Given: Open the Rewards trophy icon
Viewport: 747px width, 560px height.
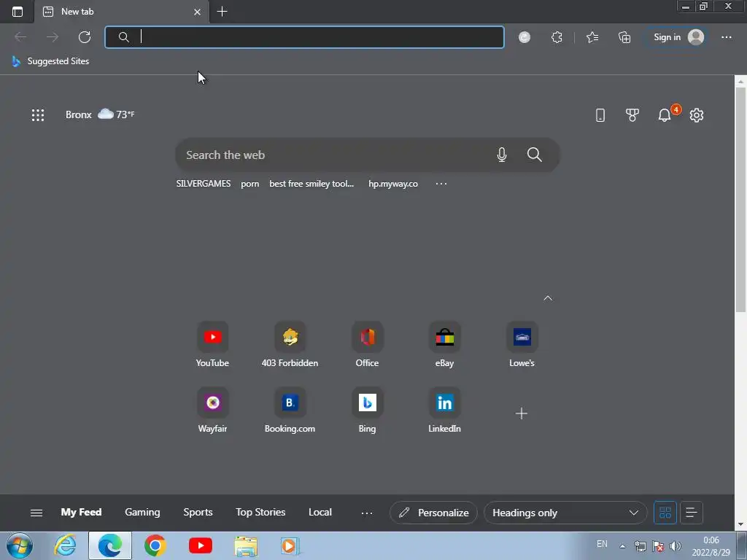Looking at the screenshot, I should coord(632,114).
